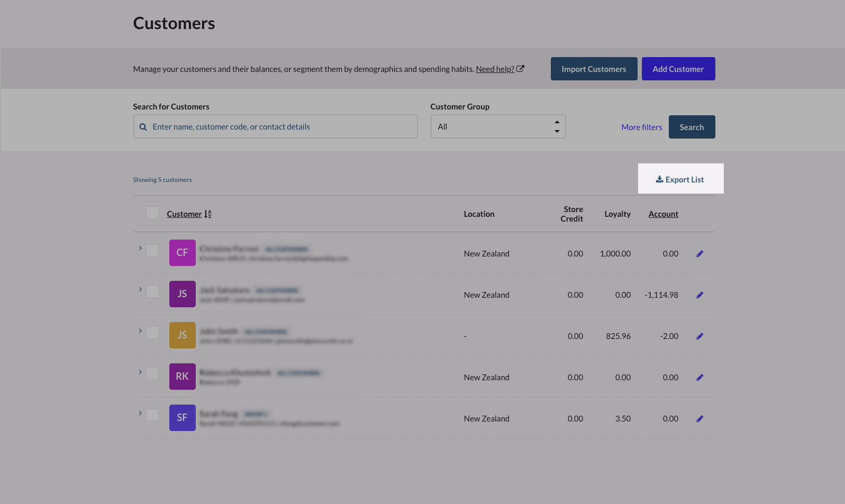The image size is (845, 504).
Task: Expand the purple JS customer row
Action: [140, 289]
